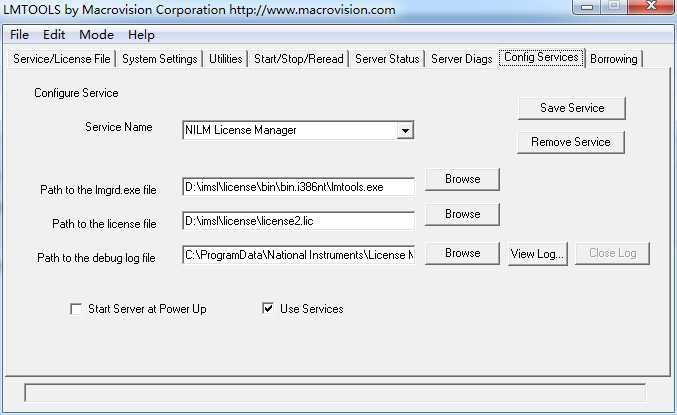Open the Mode menu
This screenshot has width=677, height=415.
click(96, 35)
